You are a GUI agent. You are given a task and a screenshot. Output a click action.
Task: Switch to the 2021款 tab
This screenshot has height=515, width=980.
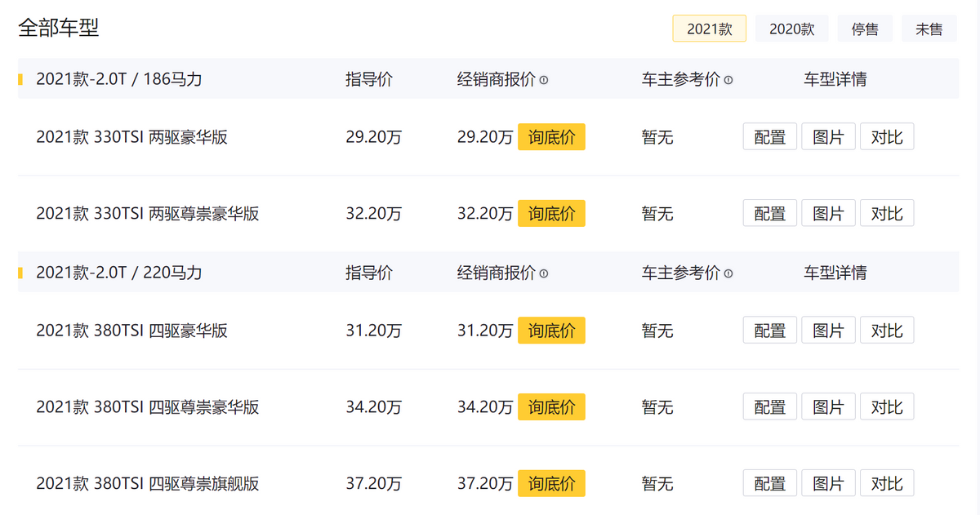tap(709, 29)
